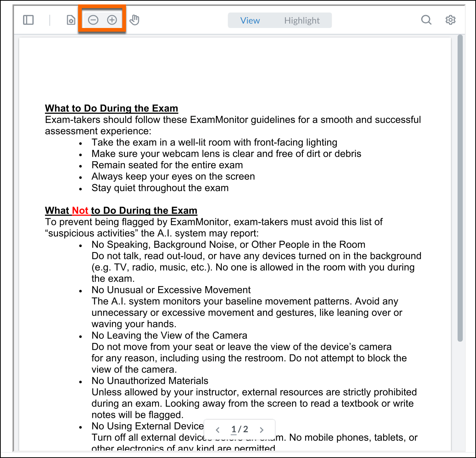Screen dimensions: 476x458
Task: Zoom in with the plus icon
Action: pos(112,20)
